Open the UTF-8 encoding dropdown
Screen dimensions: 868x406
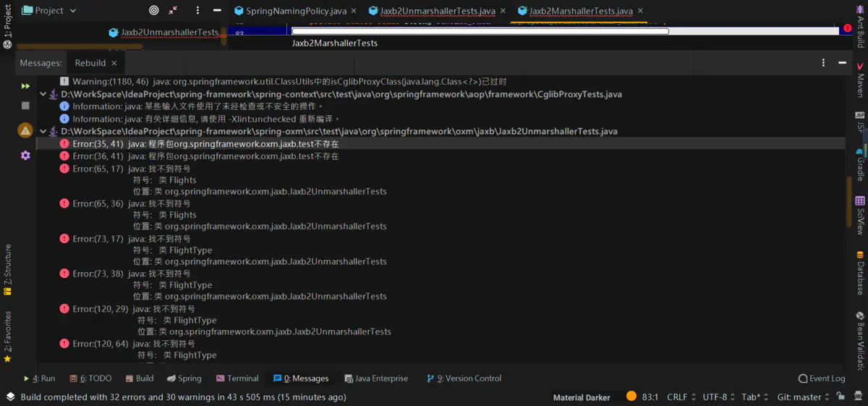(719, 397)
